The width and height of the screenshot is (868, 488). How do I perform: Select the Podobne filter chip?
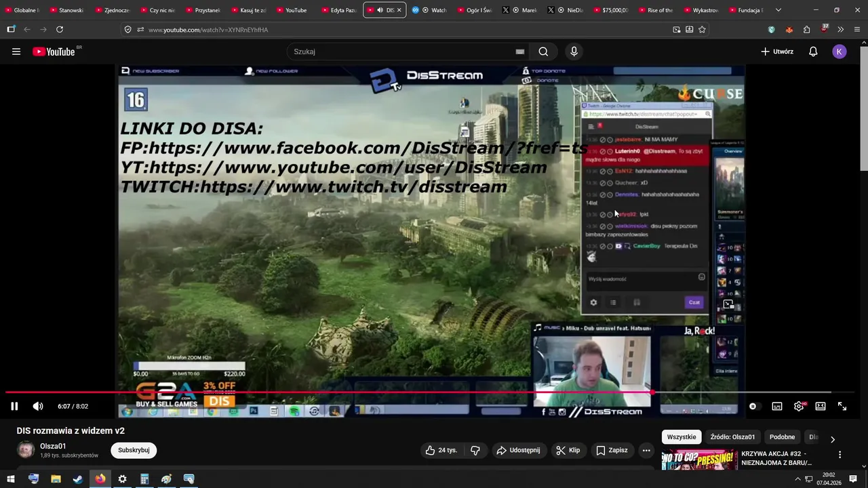[782, 437]
